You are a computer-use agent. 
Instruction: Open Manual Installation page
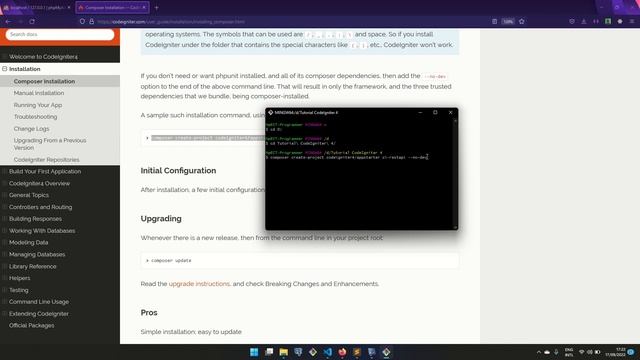coord(39,93)
